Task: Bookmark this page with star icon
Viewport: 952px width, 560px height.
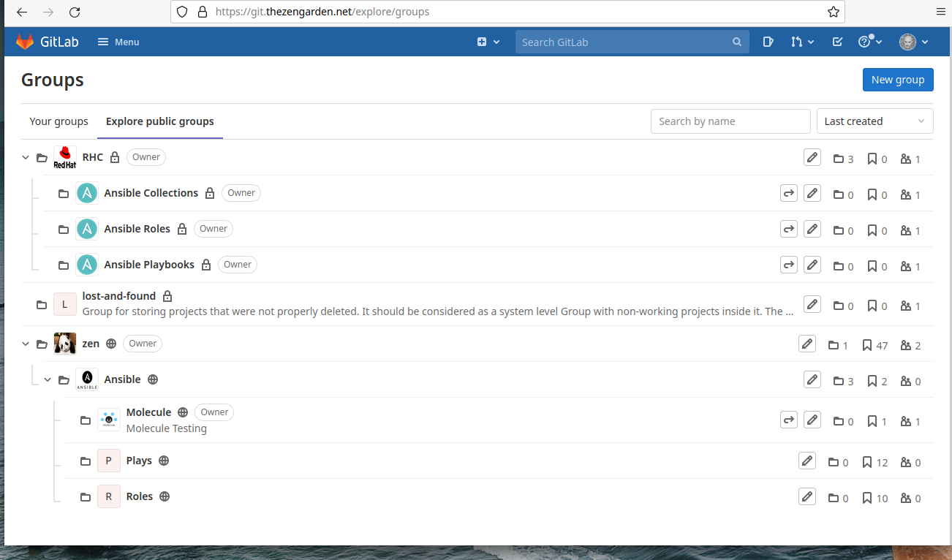Action: 833,12
